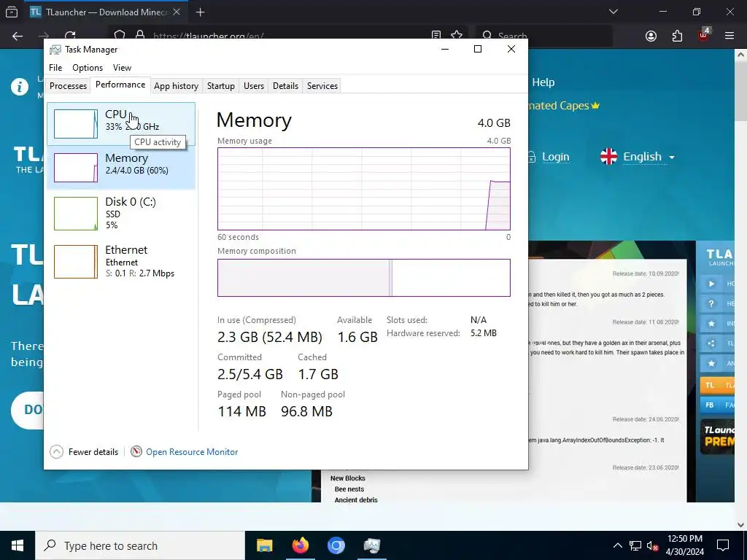Screen dimensions: 747x560
Task: Bookmark this page with the star icon
Action: 457,36
